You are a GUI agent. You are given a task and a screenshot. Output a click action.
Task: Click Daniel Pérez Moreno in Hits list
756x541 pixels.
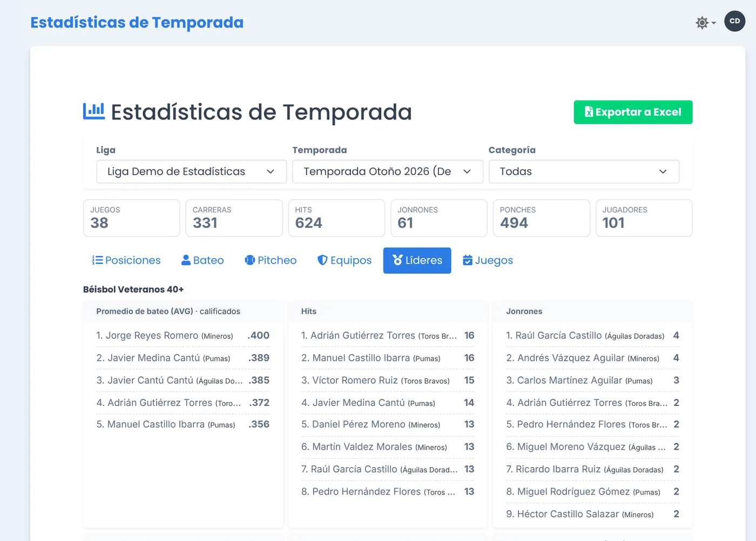click(359, 424)
